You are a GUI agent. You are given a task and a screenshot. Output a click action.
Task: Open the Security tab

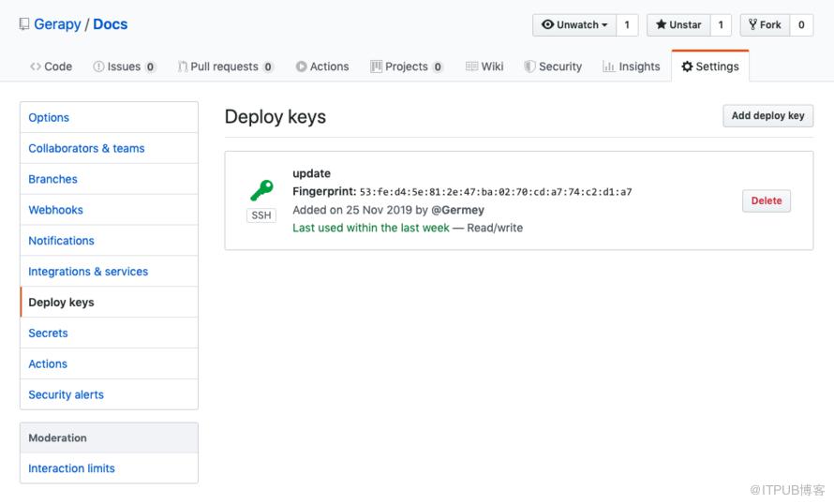(x=553, y=67)
